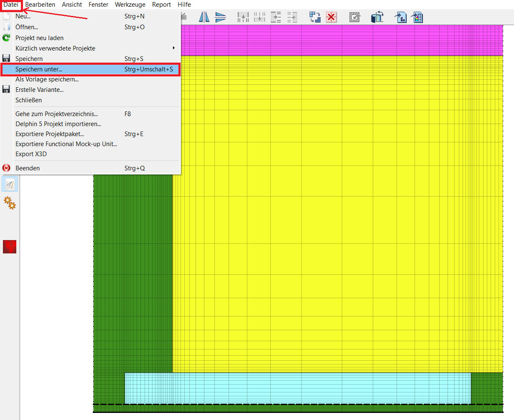
Task: Open the Fenster menu
Action: point(98,5)
